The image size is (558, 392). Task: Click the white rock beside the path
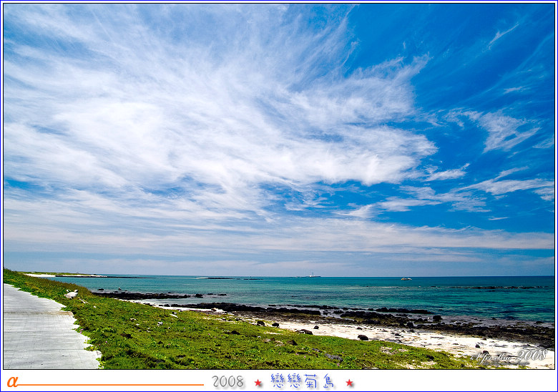72,293
